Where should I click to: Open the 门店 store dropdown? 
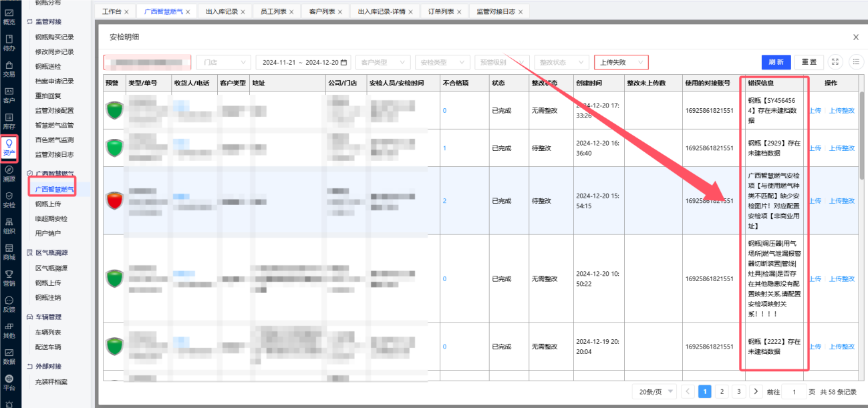pyautogui.click(x=223, y=62)
